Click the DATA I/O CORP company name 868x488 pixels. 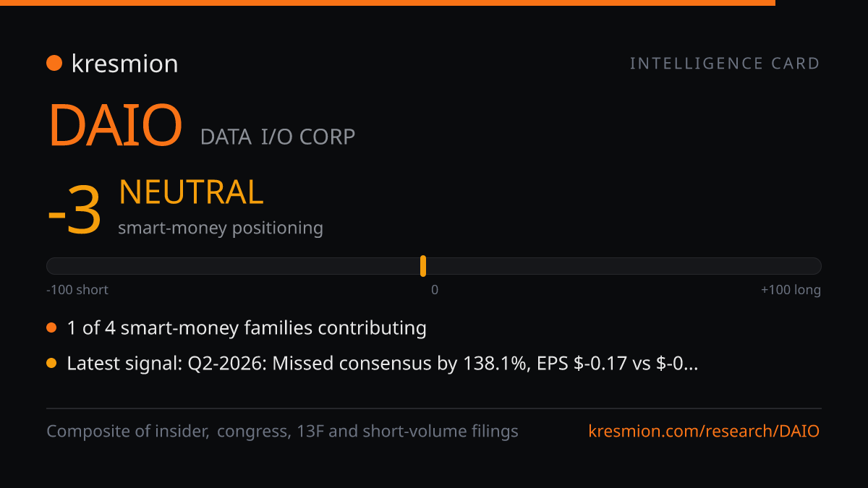(278, 137)
